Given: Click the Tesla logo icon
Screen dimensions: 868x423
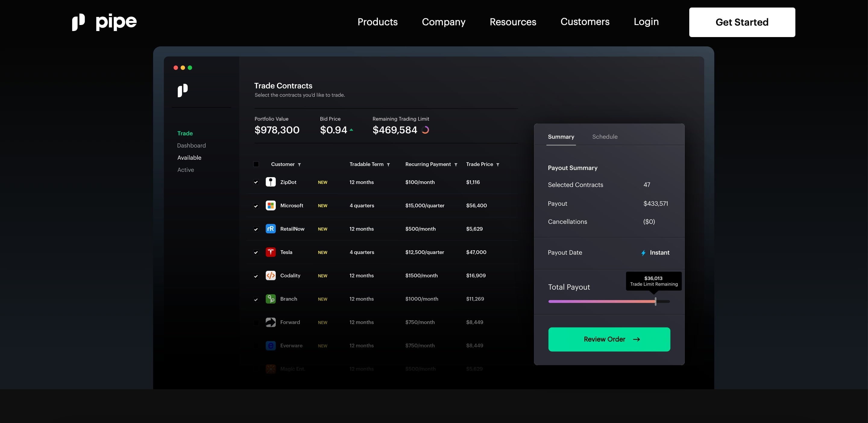Looking at the screenshot, I should point(271,252).
